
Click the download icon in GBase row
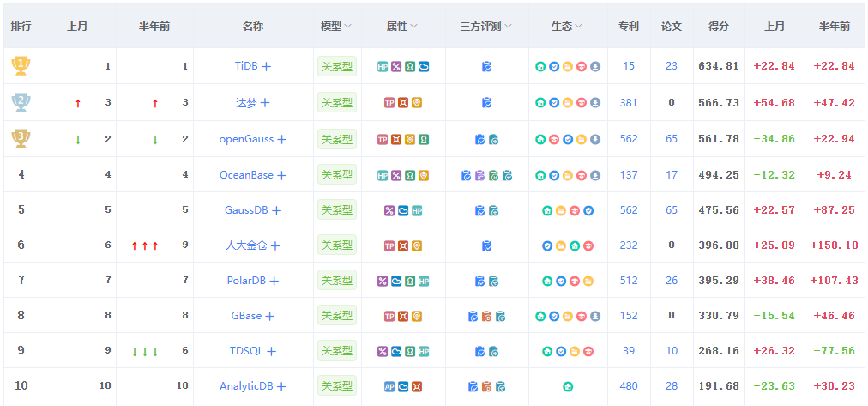(x=595, y=316)
